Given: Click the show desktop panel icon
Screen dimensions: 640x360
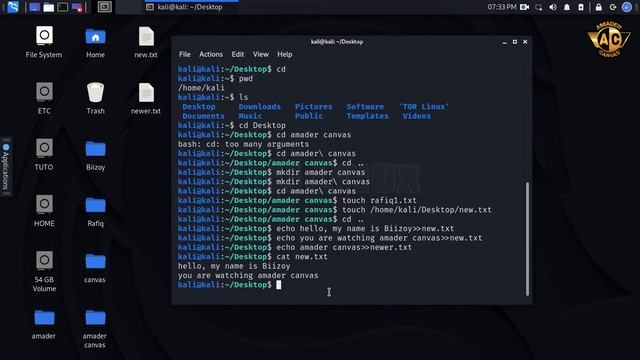Looking at the screenshot, I should click(34, 7).
